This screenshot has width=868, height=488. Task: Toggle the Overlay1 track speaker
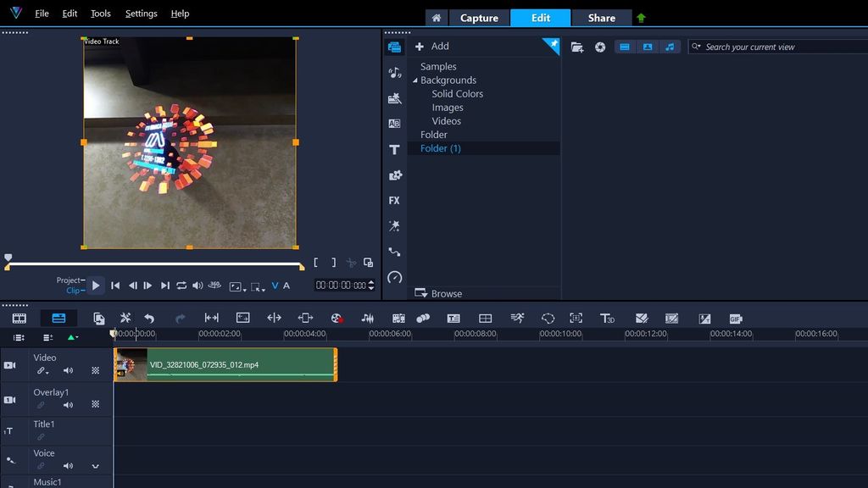(x=68, y=405)
